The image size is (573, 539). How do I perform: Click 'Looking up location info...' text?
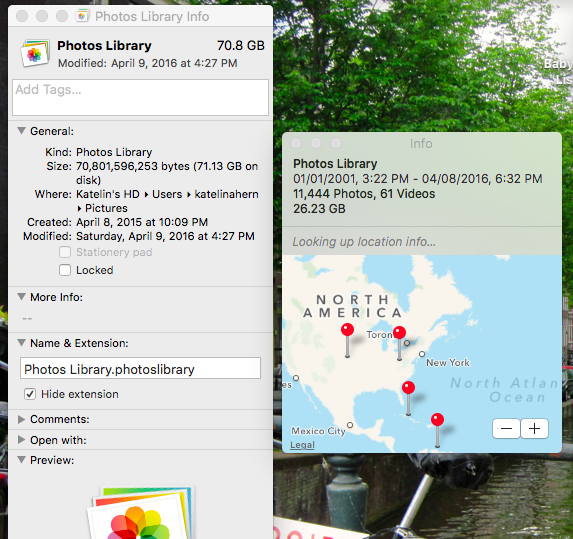[364, 242]
